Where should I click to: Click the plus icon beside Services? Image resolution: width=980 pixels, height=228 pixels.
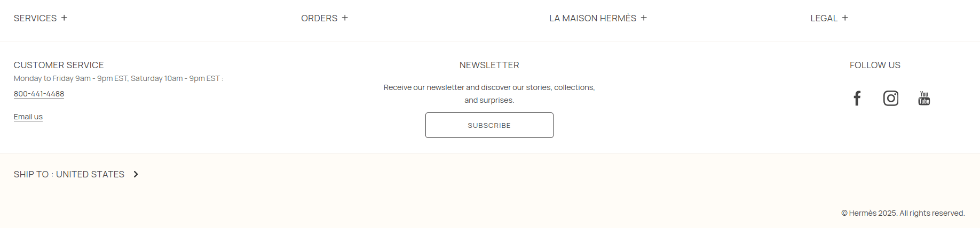pos(64,18)
